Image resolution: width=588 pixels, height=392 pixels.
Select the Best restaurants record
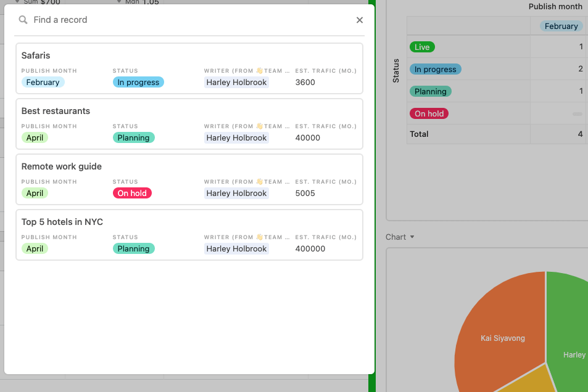pyautogui.click(x=189, y=124)
